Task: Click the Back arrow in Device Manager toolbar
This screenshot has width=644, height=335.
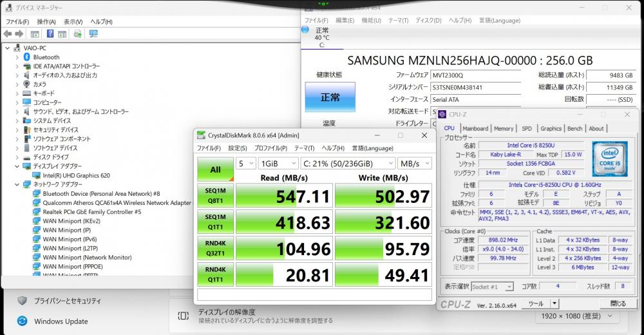Action: pos(8,33)
